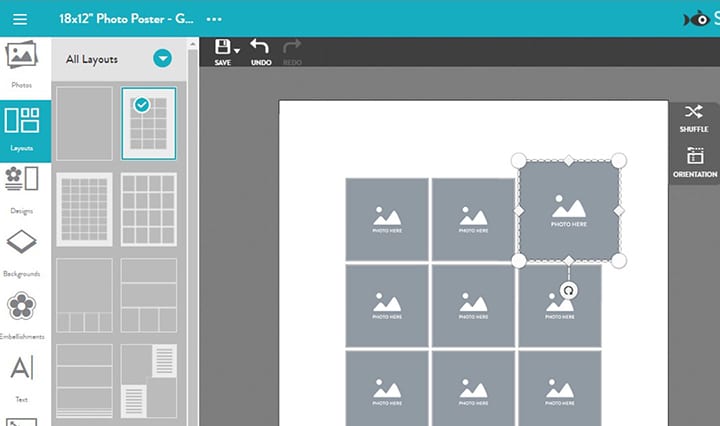Viewport: 720px width, 426px height.
Task: Select the top-left photo placeholder
Action: (387, 219)
